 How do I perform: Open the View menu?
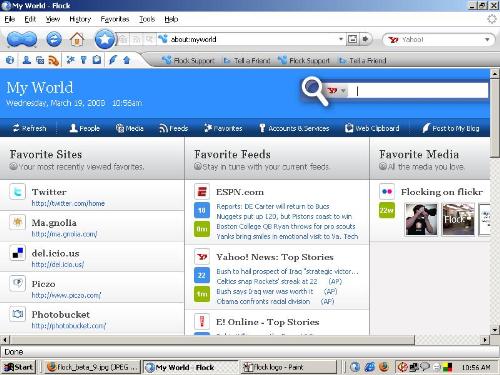click(53, 19)
